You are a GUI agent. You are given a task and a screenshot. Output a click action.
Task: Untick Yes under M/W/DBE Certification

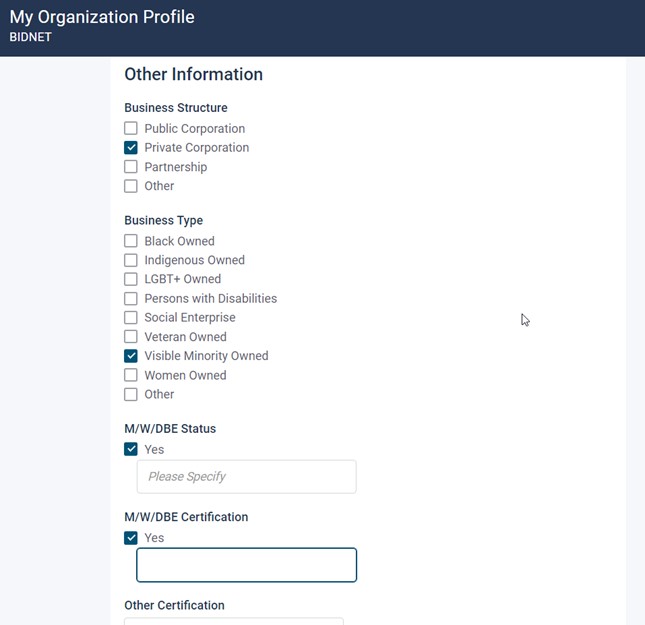(131, 538)
